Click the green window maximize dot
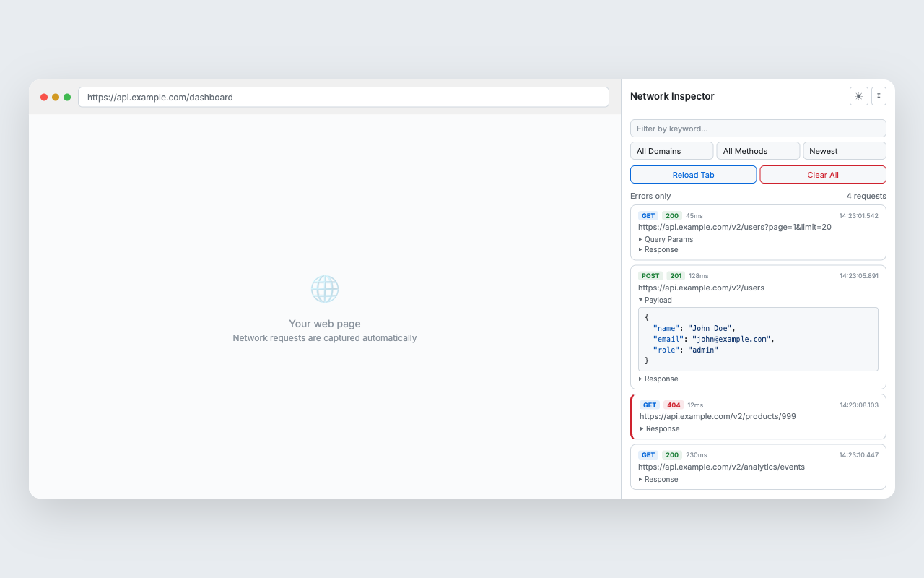This screenshot has width=924, height=578. click(x=67, y=97)
